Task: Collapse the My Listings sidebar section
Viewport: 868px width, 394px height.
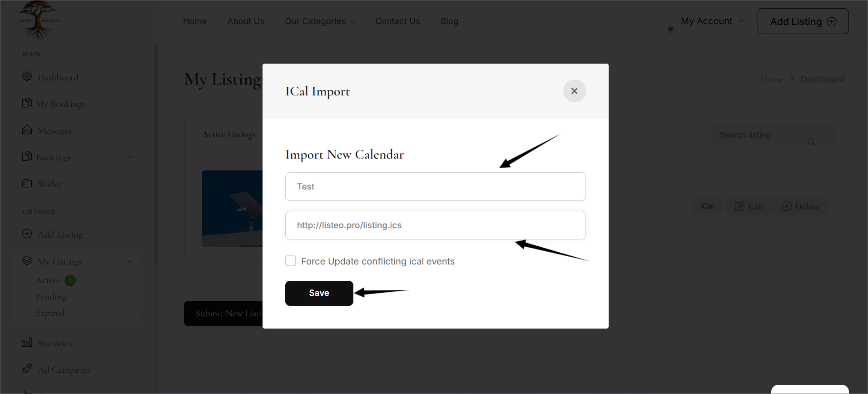Action: (130, 261)
